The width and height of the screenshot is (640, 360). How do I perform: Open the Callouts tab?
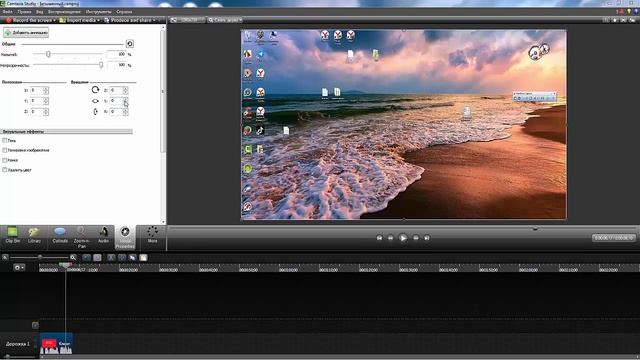click(x=60, y=236)
